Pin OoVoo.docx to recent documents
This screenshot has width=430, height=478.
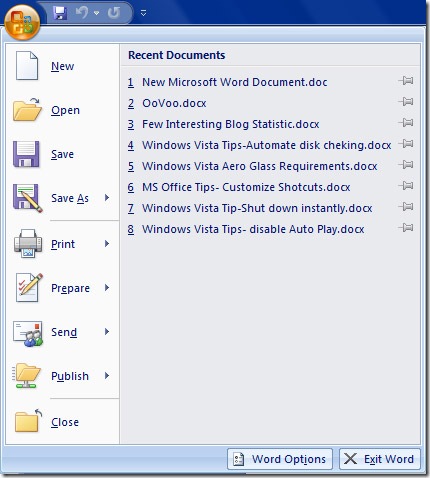click(406, 101)
